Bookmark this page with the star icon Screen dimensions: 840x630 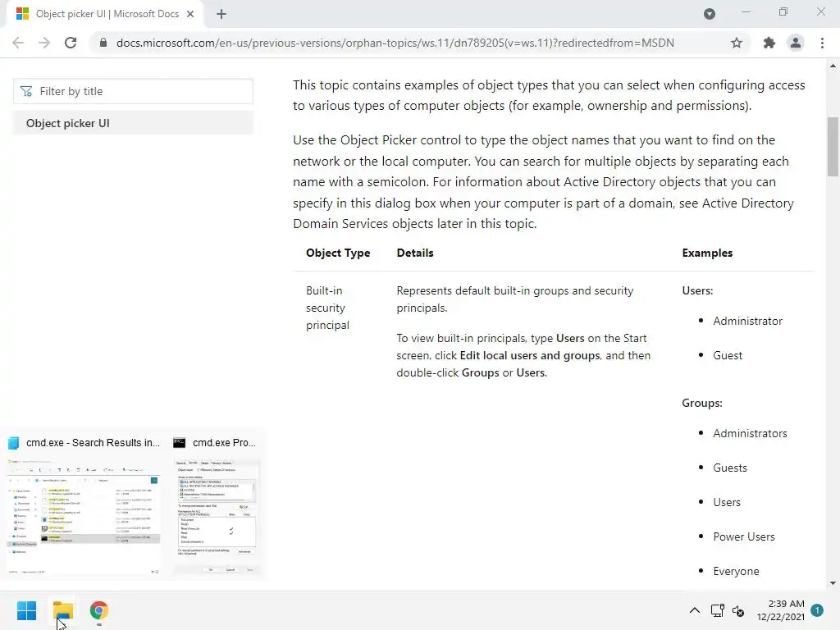737,43
